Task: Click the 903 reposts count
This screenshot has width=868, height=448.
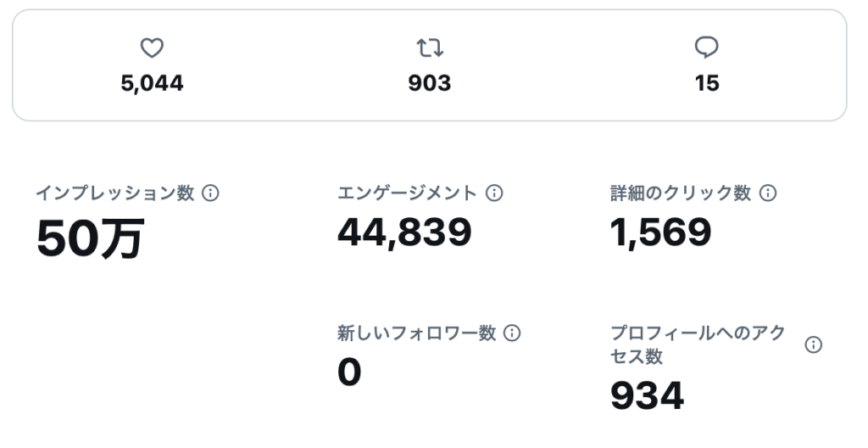Action: click(430, 83)
